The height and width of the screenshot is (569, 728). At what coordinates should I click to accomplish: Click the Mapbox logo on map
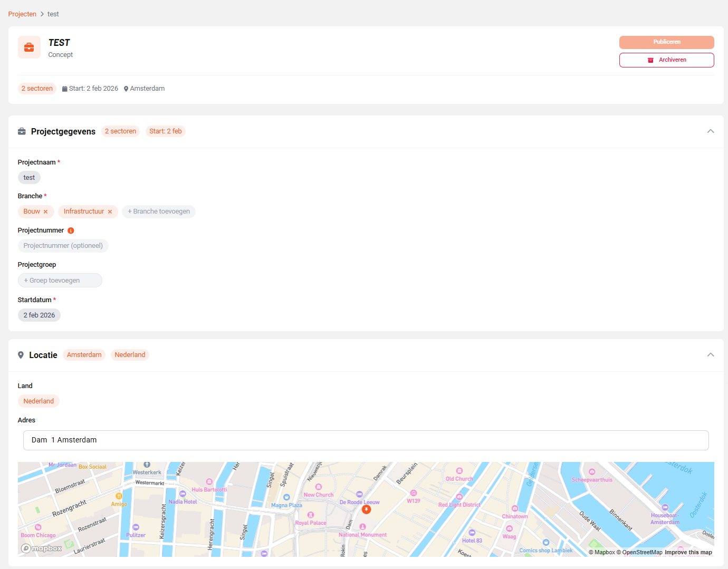(x=41, y=548)
